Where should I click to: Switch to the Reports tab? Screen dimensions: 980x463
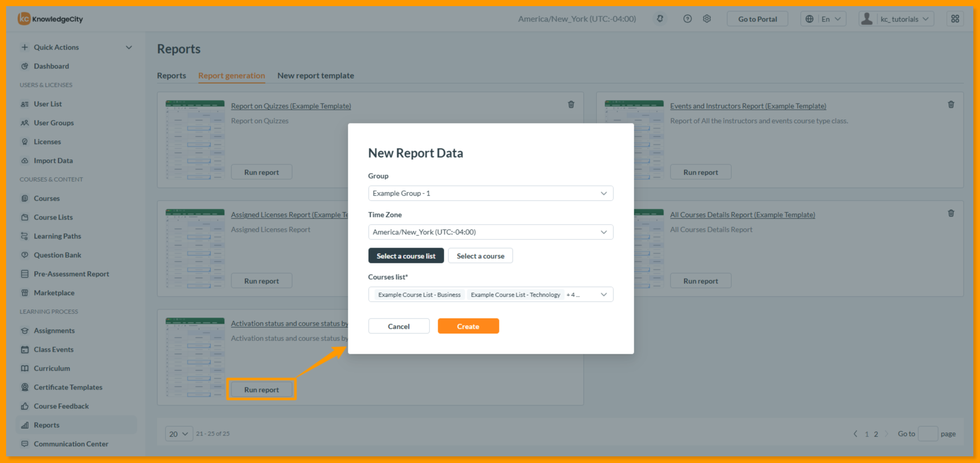172,76
